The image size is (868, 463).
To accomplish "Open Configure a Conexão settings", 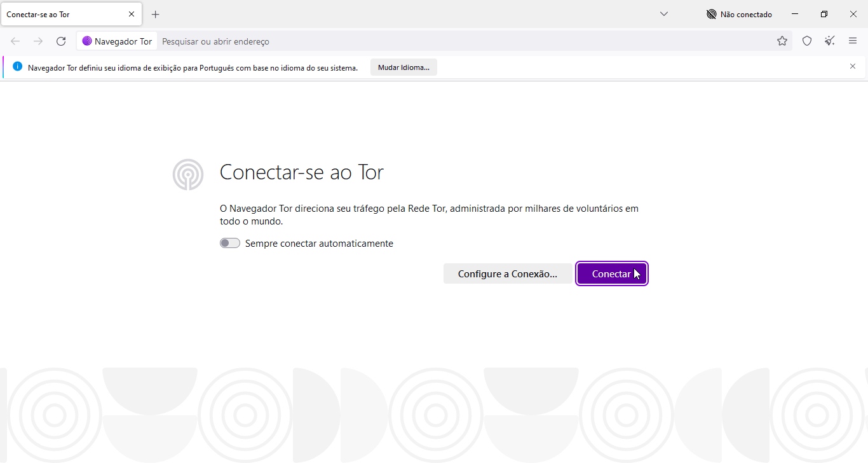I will 507,273.
